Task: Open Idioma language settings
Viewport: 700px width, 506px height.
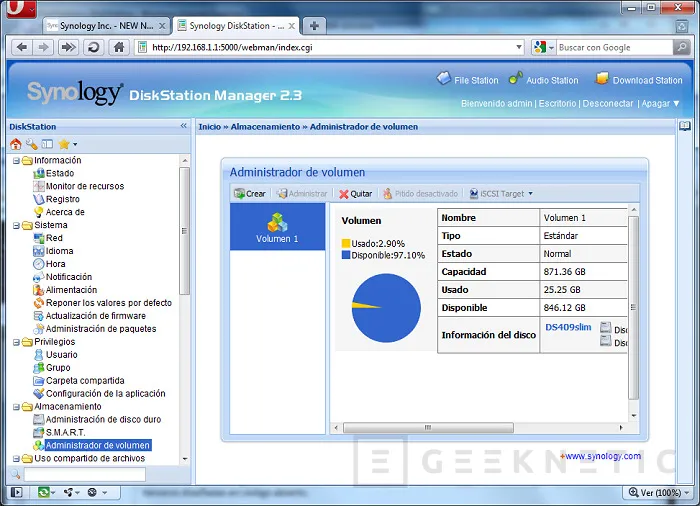Action: click(x=59, y=251)
